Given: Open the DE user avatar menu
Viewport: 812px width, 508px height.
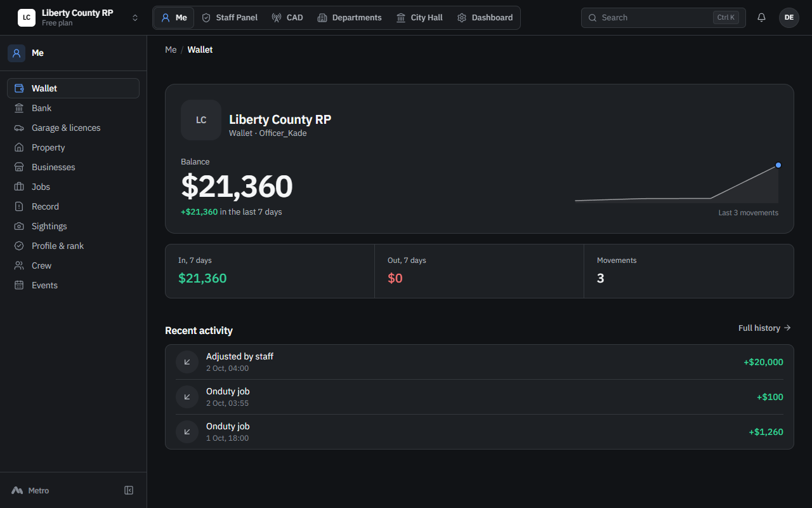Looking at the screenshot, I should pos(789,18).
